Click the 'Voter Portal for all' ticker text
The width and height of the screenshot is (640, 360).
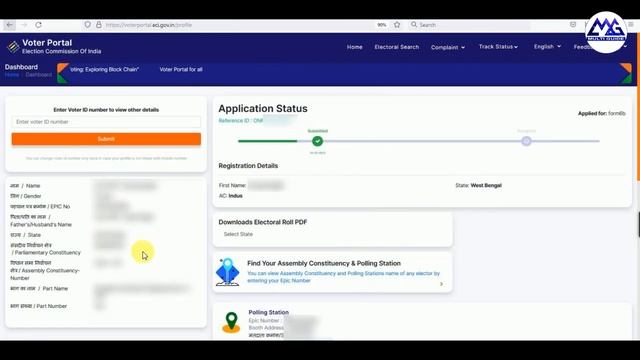[x=181, y=69]
